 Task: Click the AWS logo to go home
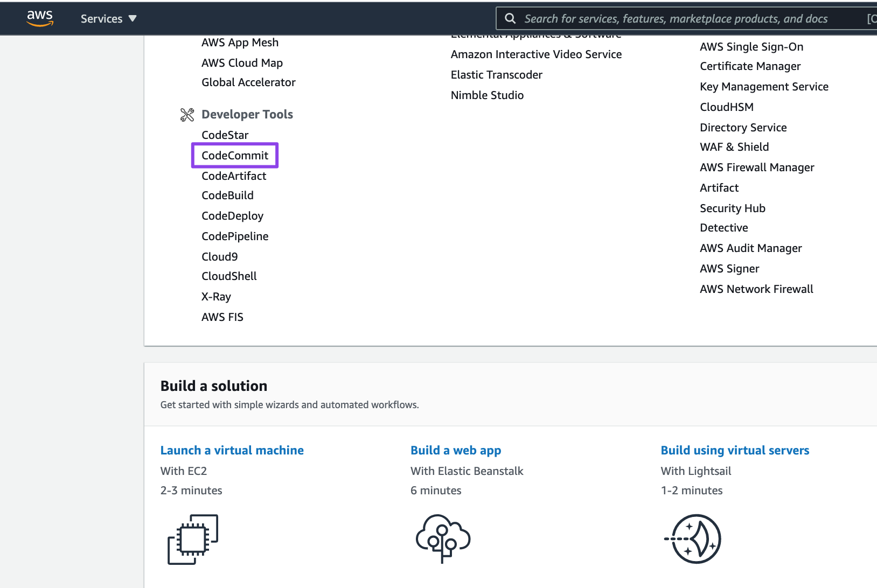coord(40,18)
